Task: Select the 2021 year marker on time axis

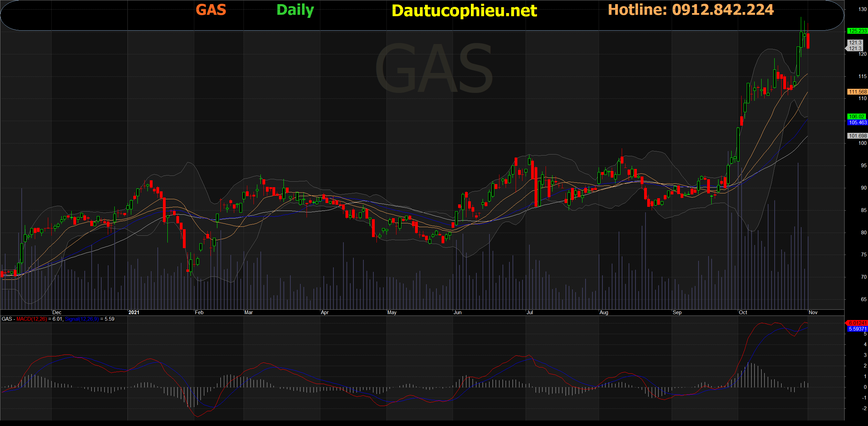Action: point(134,312)
